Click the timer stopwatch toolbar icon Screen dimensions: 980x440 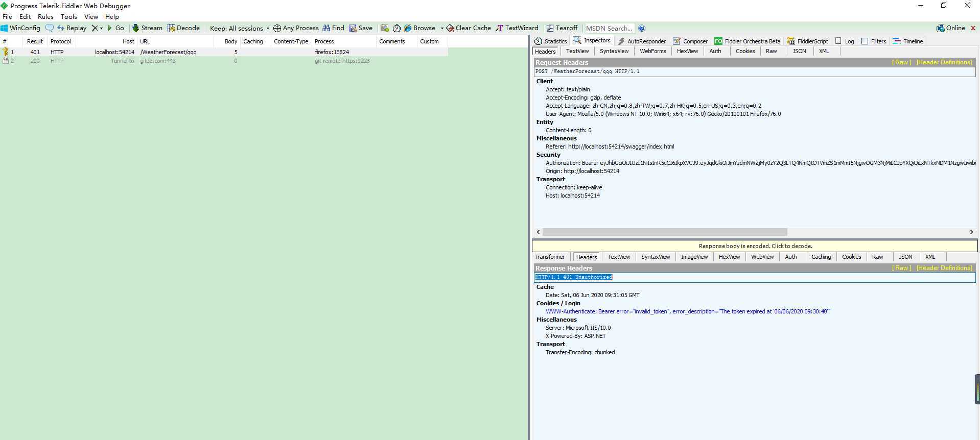click(396, 28)
